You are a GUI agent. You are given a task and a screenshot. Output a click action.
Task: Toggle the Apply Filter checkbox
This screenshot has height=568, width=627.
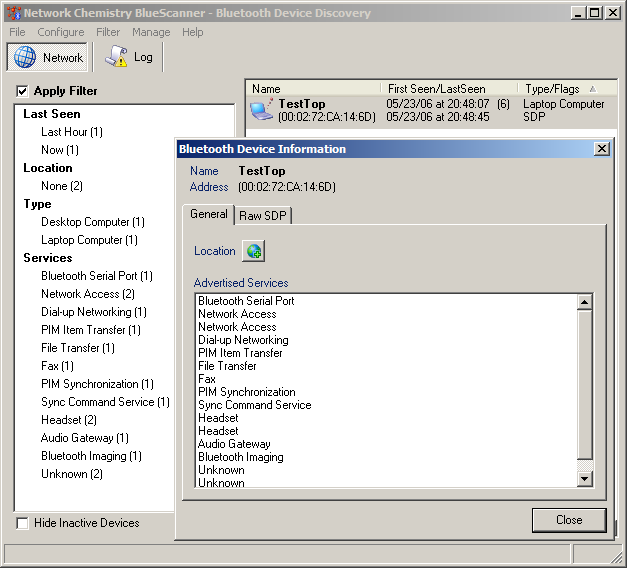22,91
